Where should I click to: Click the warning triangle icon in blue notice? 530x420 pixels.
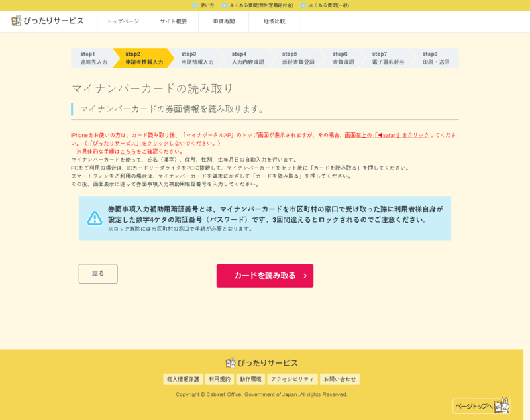coord(95,218)
